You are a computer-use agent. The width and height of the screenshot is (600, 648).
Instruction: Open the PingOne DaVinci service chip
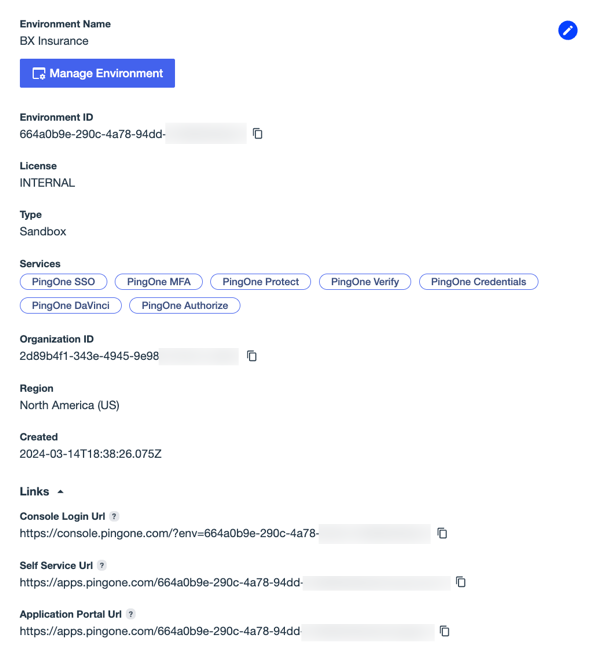[70, 305]
